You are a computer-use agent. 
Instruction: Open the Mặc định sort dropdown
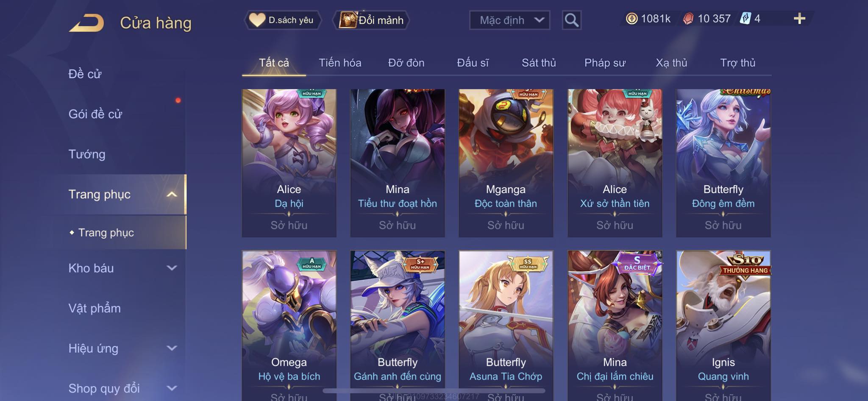509,20
